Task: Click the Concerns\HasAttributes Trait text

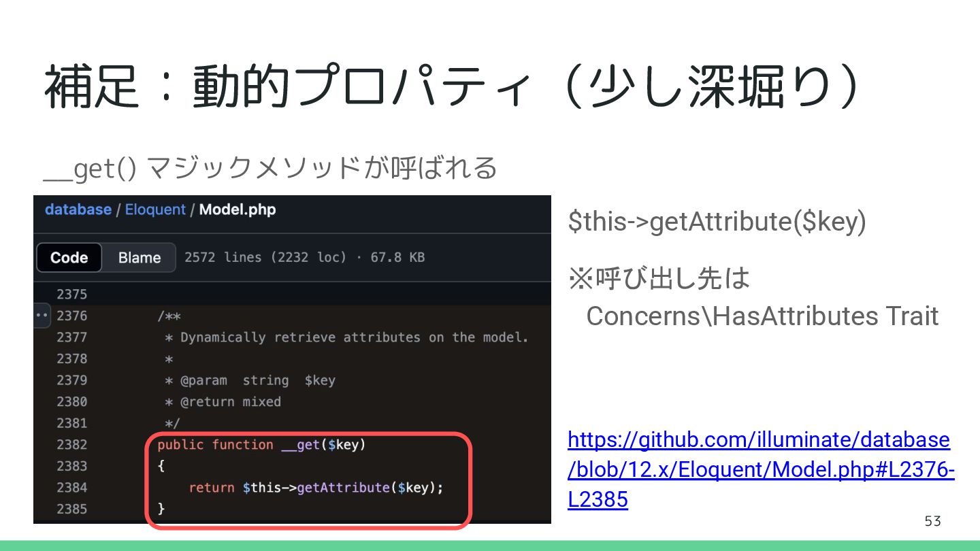Action: 762,316
